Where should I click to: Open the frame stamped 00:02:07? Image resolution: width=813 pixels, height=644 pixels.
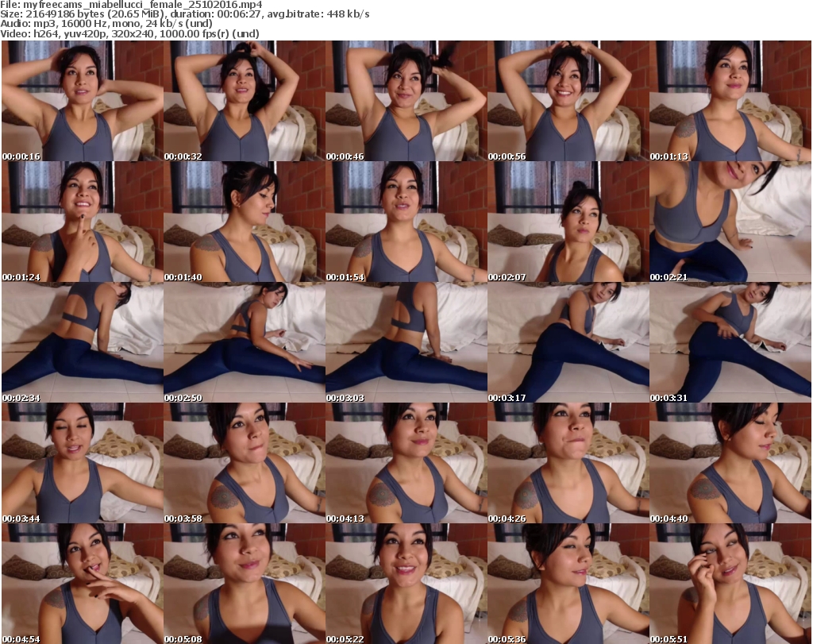[x=568, y=222]
